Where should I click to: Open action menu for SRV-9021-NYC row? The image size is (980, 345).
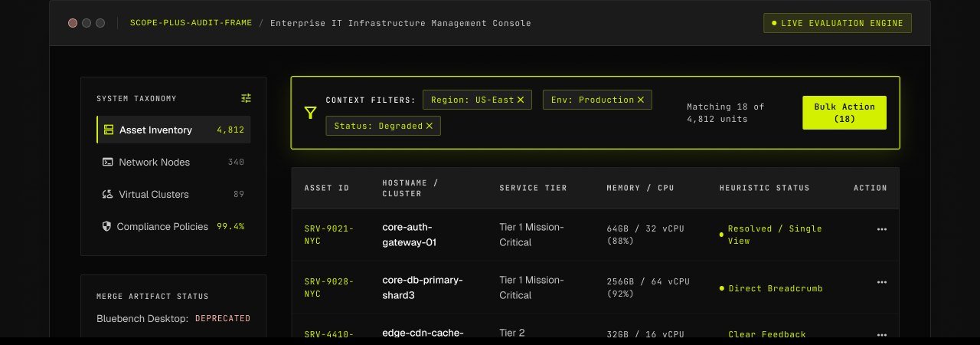click(881, 229)
